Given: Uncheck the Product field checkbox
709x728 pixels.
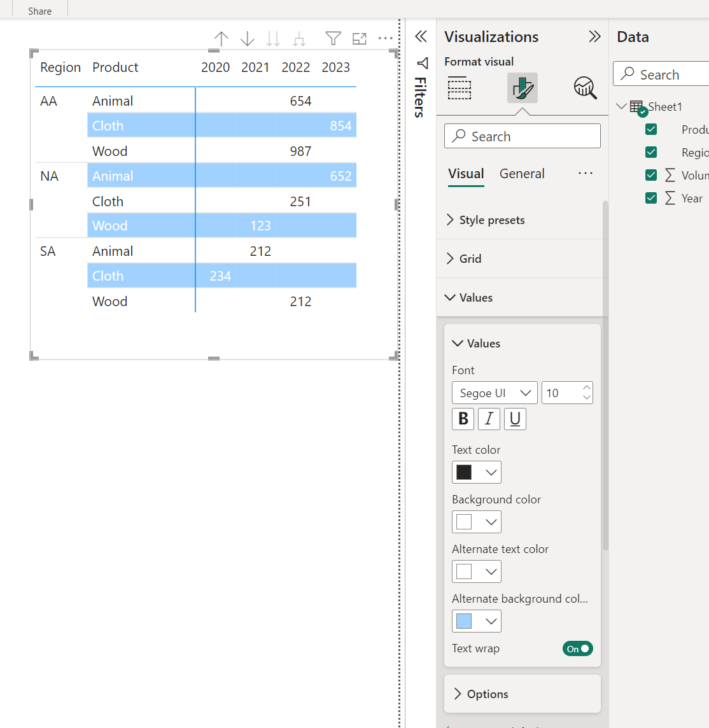Looking at the screenshot, I should 651,129.
